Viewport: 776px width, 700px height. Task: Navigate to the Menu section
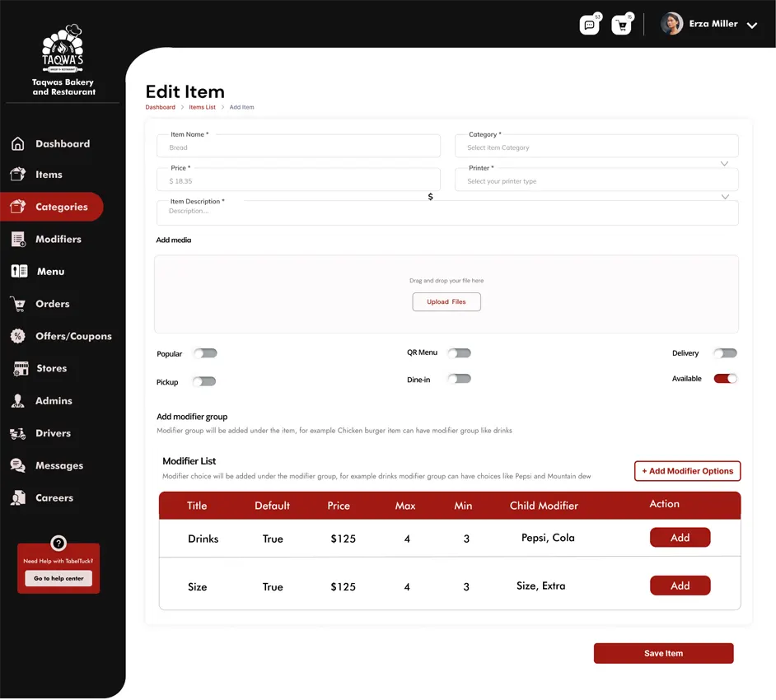tap(49, 271)
